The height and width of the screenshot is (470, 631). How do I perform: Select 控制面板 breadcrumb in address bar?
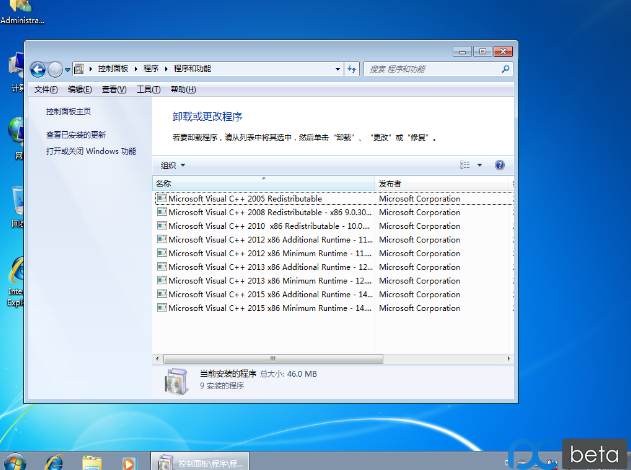pyautogui.click(x=113, y=69)
